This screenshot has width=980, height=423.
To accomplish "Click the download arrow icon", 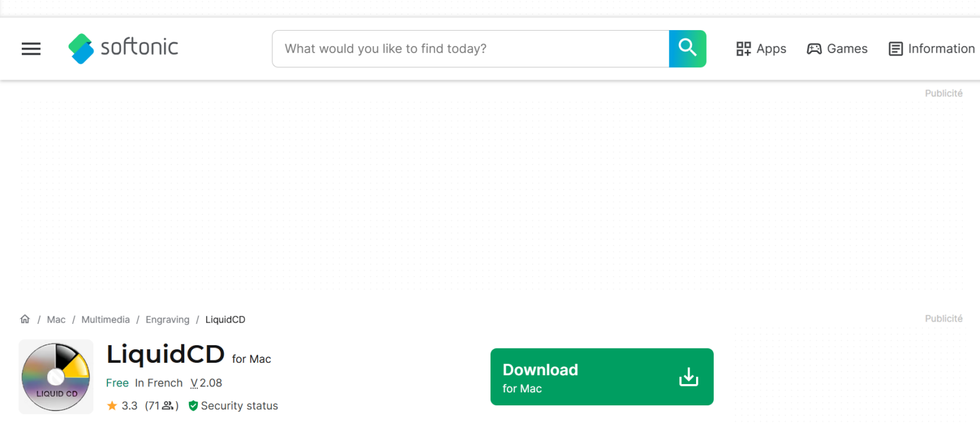I will coord(688,377).
